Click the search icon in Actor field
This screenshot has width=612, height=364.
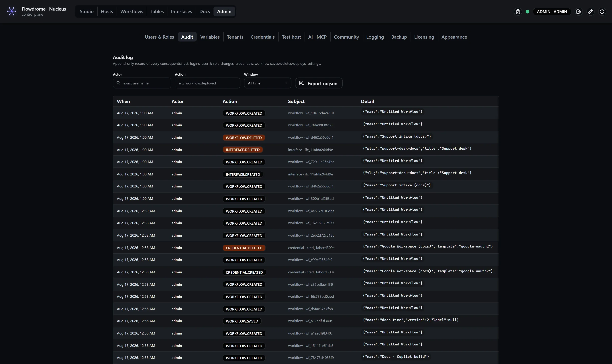(x=118, y=83)
